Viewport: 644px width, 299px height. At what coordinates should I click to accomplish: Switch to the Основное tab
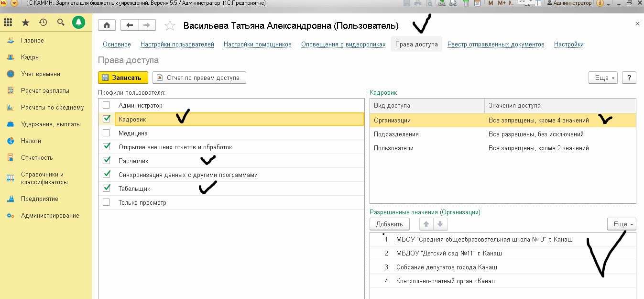point(117,44)
